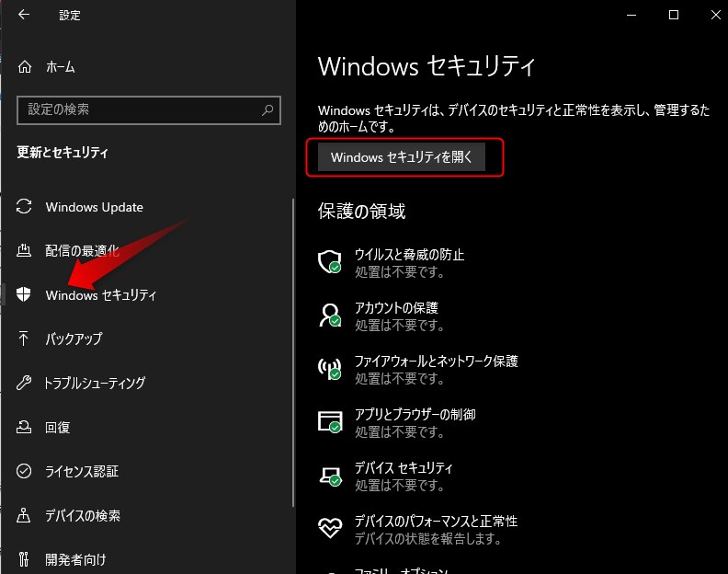The width and height of the screenshot is (728, 574).
Task: Open アプリとブラウザーの制御 link
Action: pos(415,414)
